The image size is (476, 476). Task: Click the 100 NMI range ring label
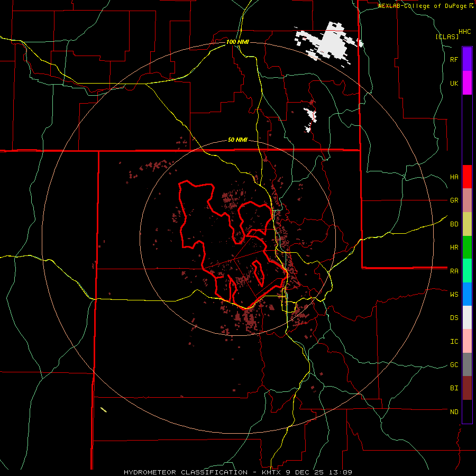point(237,42)
